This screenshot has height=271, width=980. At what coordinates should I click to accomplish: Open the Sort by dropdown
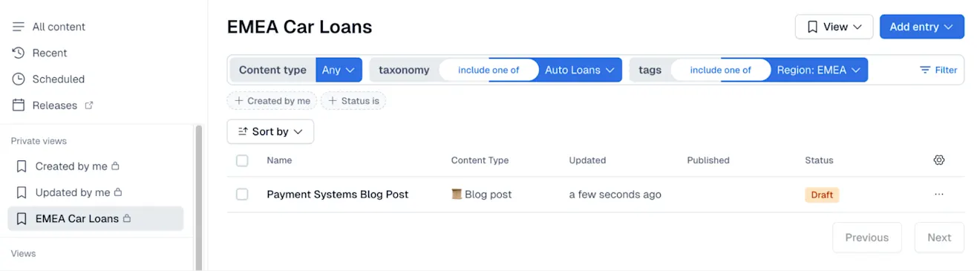tap(270, 131)
